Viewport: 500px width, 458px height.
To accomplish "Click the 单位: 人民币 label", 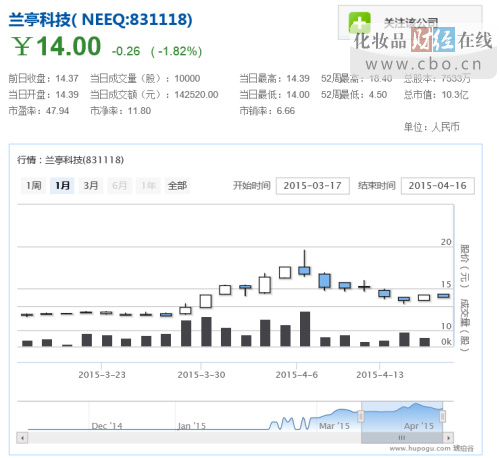I will pyautogui.click(x=432, y=127).
